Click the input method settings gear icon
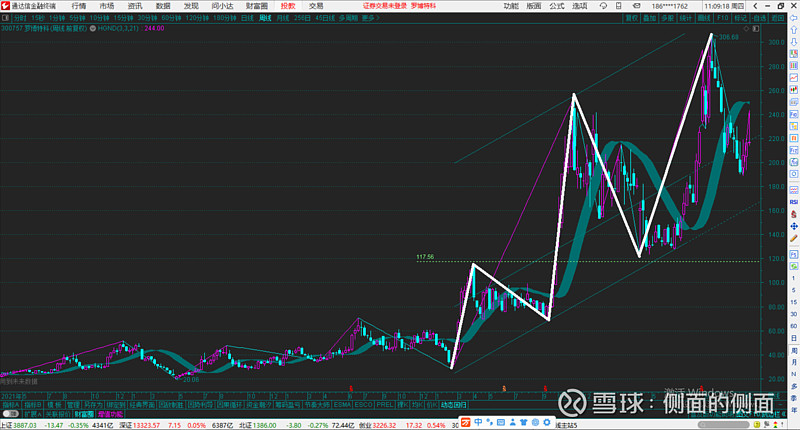The height and width of the screenshot is (430, 800). (546, 422)
